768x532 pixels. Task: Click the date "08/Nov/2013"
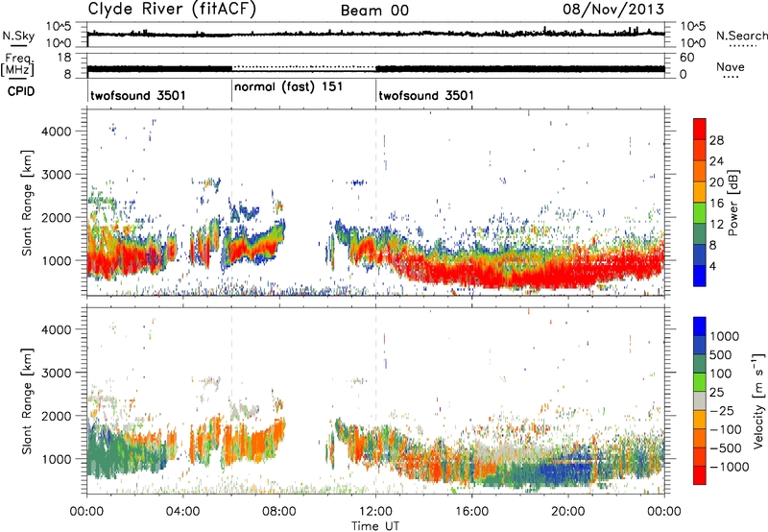click(x=613, y=10)
